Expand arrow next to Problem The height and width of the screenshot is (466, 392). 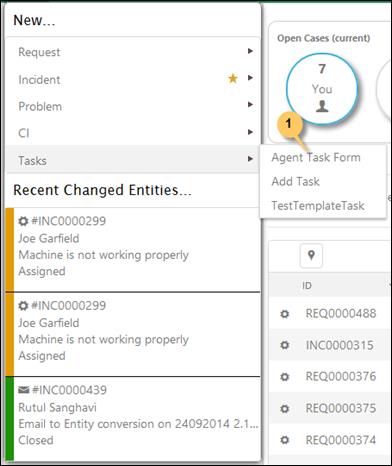point(250,105)
